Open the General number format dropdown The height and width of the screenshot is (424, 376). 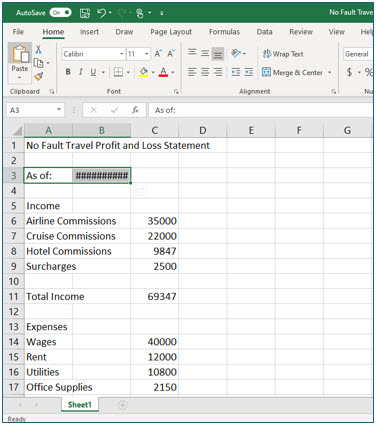coord(358,54)
